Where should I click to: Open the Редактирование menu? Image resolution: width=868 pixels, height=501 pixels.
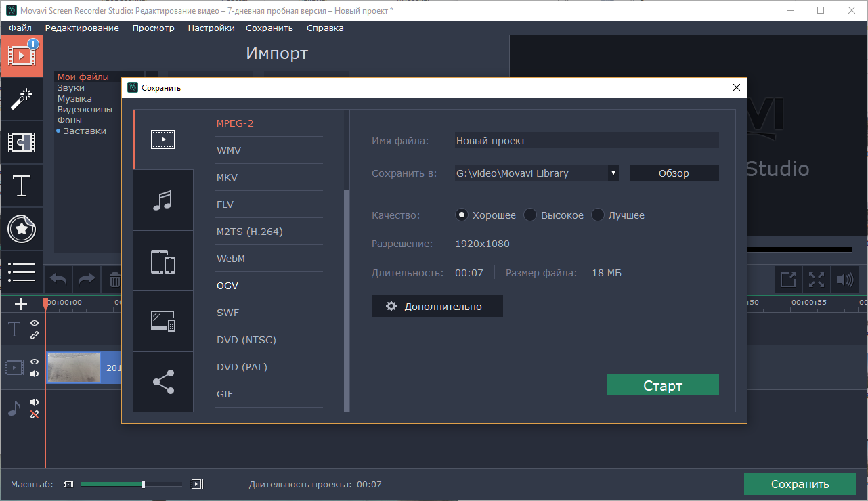coord(82,28)
